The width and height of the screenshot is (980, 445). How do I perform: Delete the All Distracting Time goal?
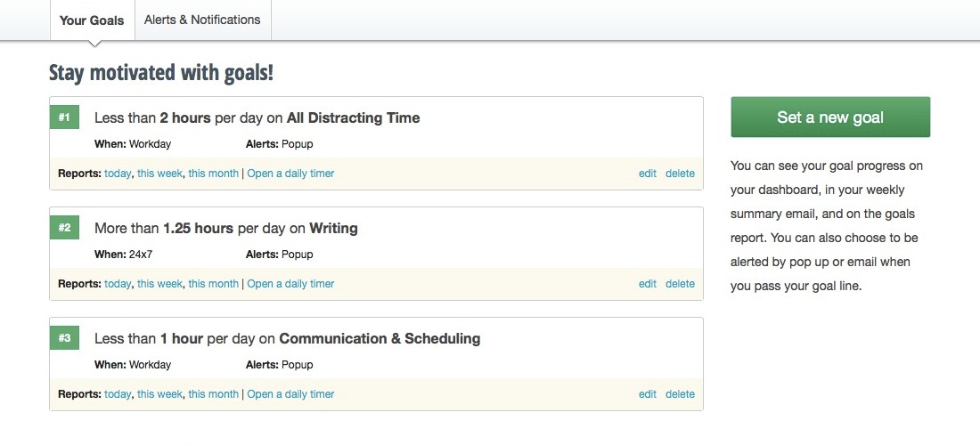(x=680, y=174)
